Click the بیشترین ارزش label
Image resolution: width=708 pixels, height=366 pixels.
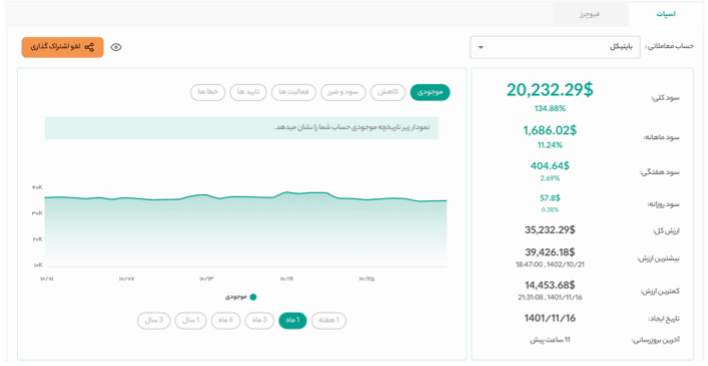pos(658,259)
